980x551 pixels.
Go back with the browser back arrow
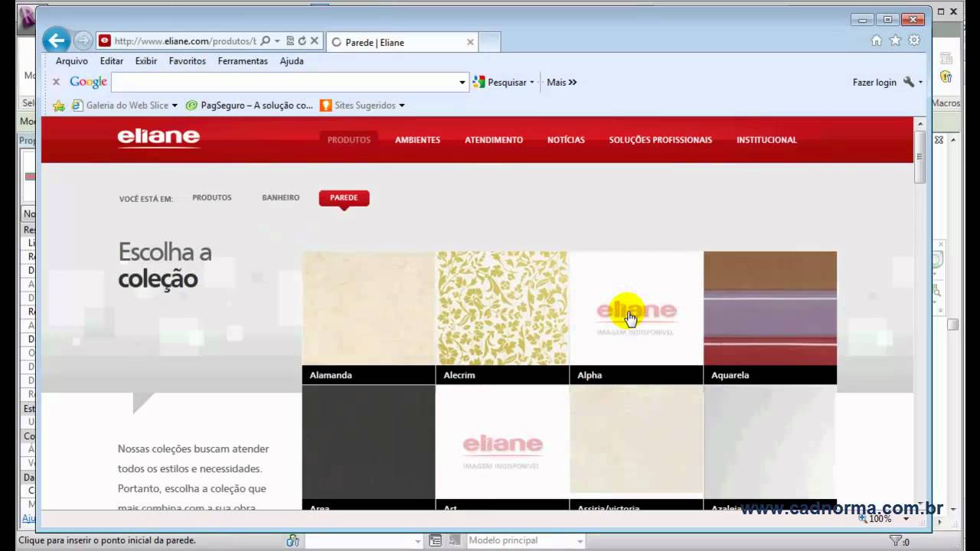coord(56,41)
